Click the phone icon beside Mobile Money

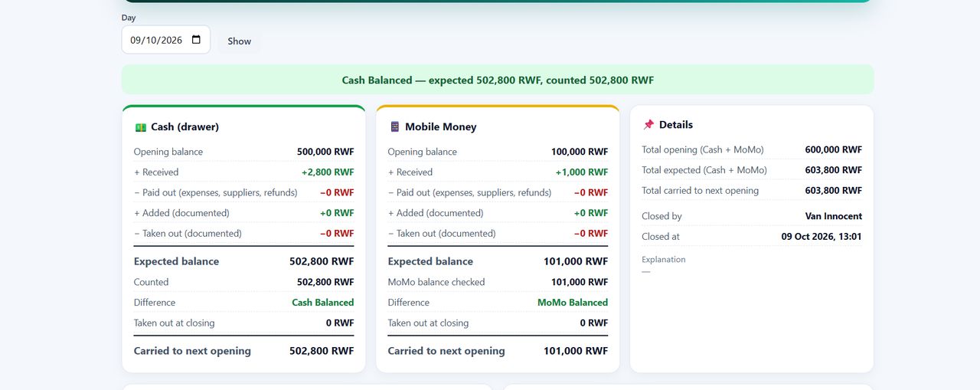[394, 127]
